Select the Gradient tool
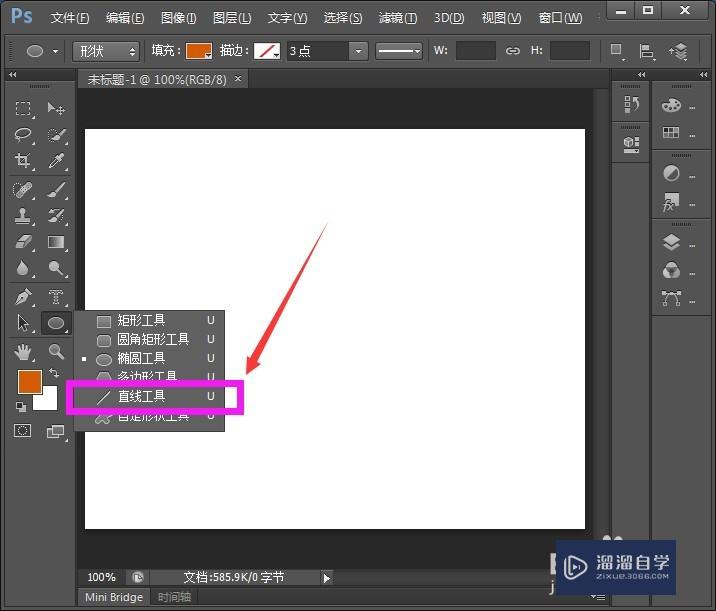The width and height of the screenshot is (716, 611). pyautogui.click(x=56, y=242)
